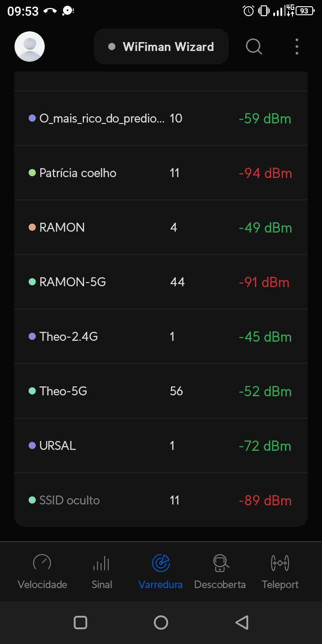Open the search magnifier icon
Image resolution: width=322 pixels, height=644 pixels.
pos(254,47)
